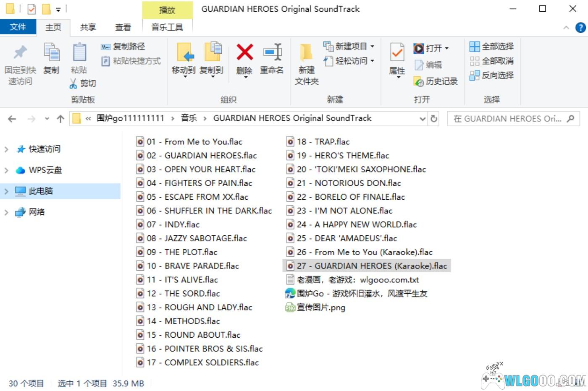The image size is (588, 391).
Task: Click the search box for GUARDIAN HEROES folder
Action: (x=508, y=119)
